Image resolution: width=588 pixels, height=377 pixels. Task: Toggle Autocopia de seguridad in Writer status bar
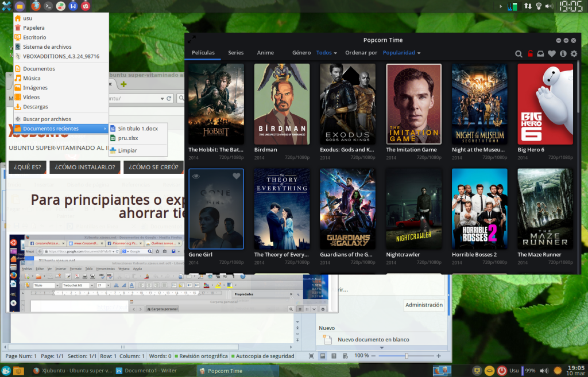[262, 356]
